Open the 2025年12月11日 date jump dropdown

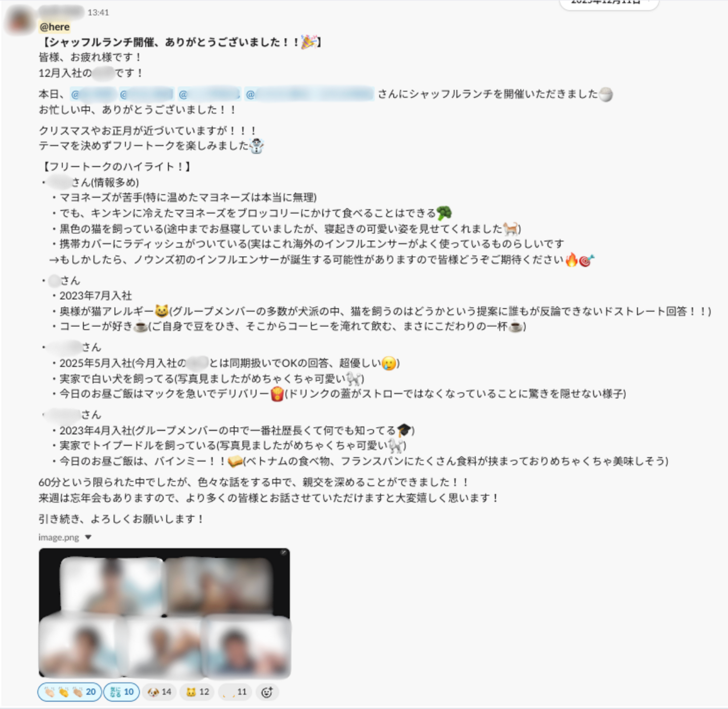pyautogui.click(x=609, y=3)
